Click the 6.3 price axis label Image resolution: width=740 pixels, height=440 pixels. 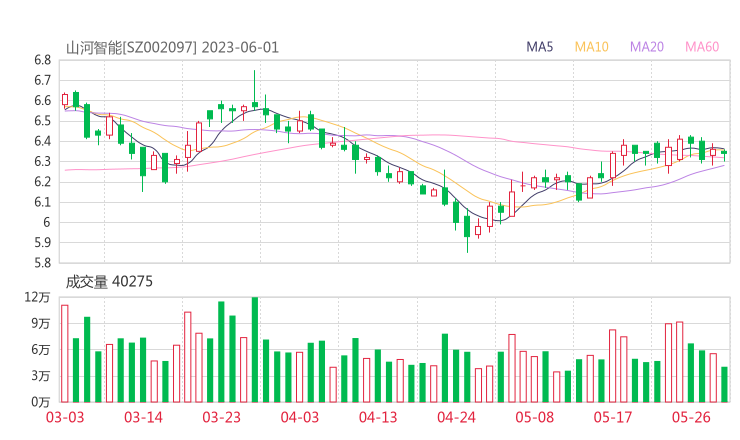click(42, 161)
